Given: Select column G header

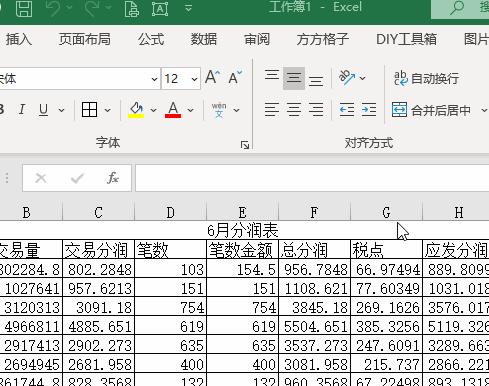Looking at the screenshot, I should pos(386,212).
